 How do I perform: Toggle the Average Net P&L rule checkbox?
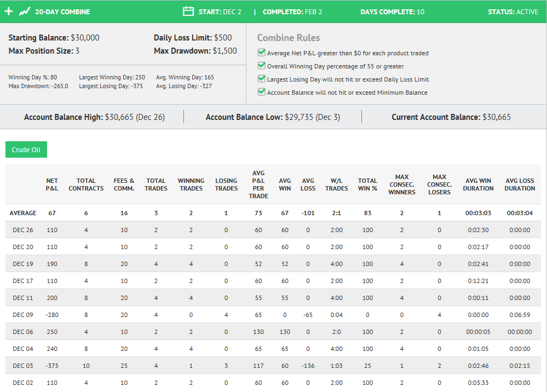tap(261, 53)
